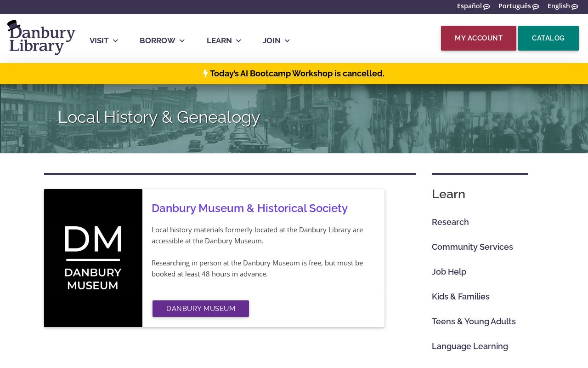Viewport: 588px width, 368px height.
Task: Open Danbury Museum & Historical Society heading link
Action: 249,208
